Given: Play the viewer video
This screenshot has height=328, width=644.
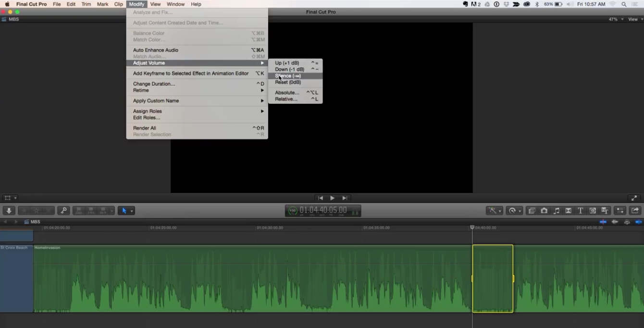Looking at the screenshot, I should (332, 198).
